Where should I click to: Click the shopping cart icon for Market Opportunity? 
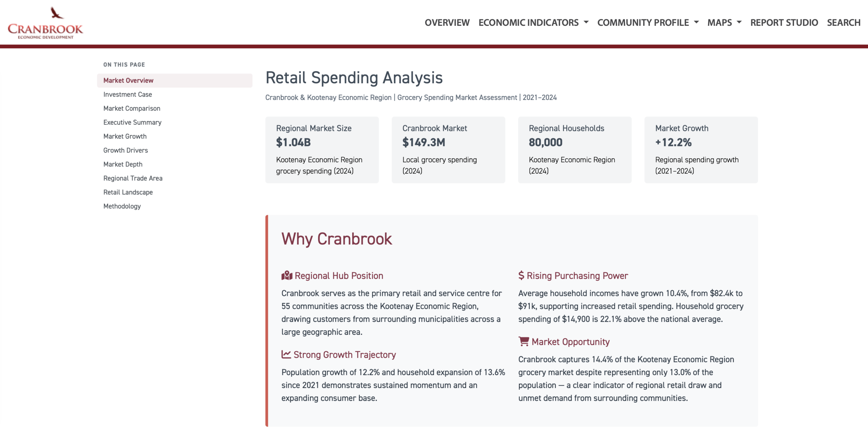pyautogui.click(x=524, y=341)
